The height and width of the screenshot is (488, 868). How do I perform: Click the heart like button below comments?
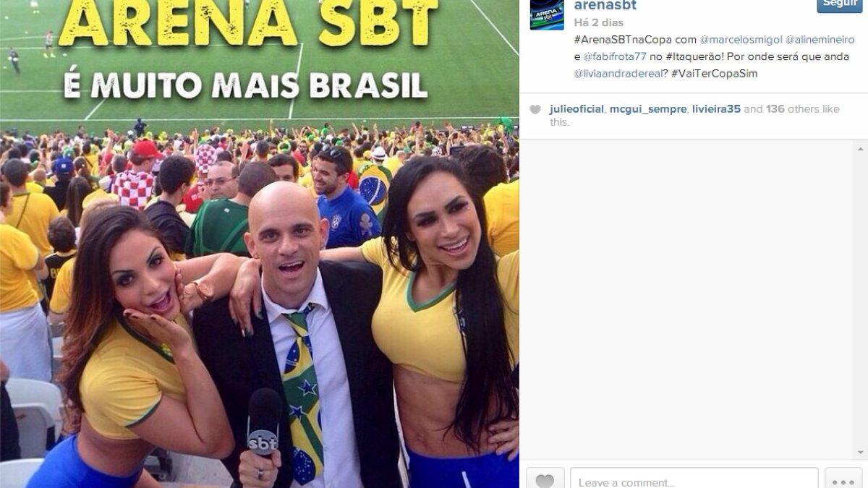coord(545,479)
